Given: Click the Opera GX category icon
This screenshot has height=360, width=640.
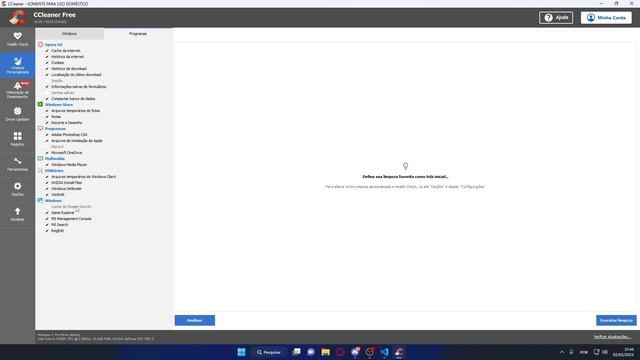Looking at the screenshot, I should [40, 44].
